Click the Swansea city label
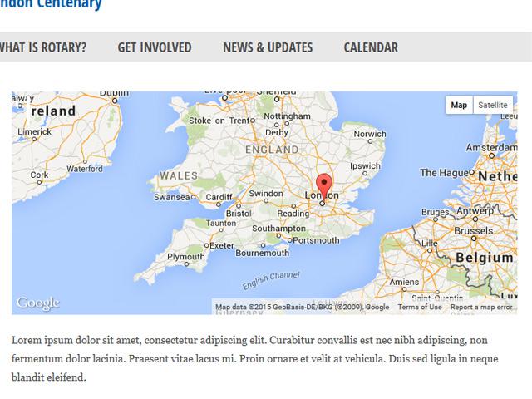 (172, 197)
